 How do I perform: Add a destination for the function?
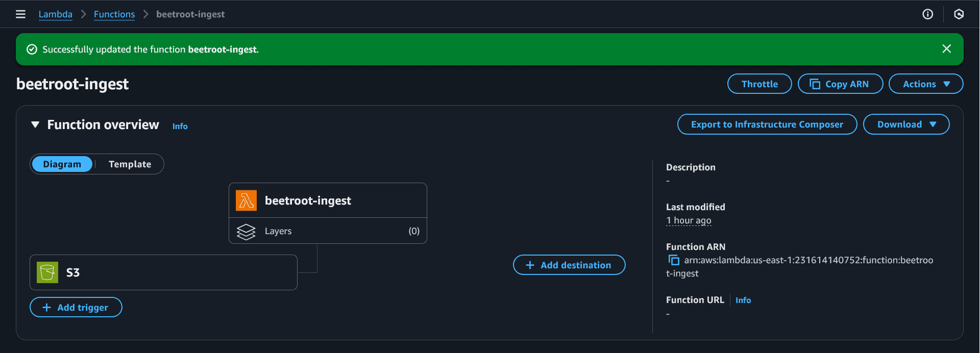[569, 265]
